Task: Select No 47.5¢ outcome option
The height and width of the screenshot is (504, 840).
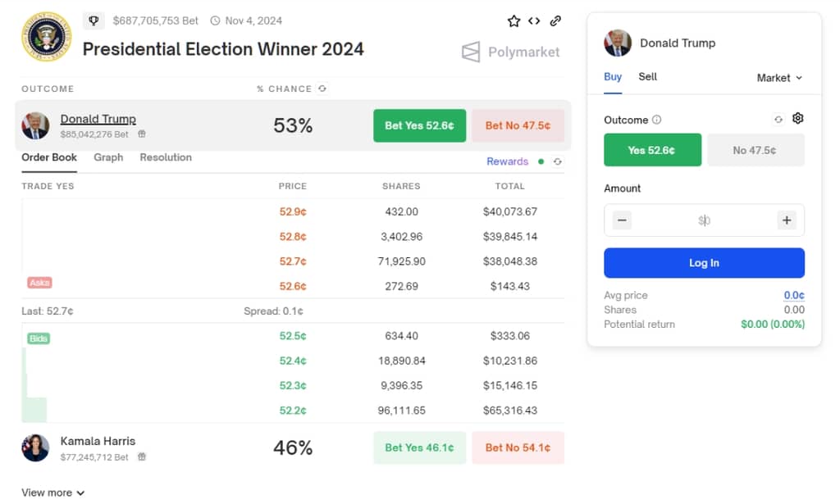Action: [756, 150]
